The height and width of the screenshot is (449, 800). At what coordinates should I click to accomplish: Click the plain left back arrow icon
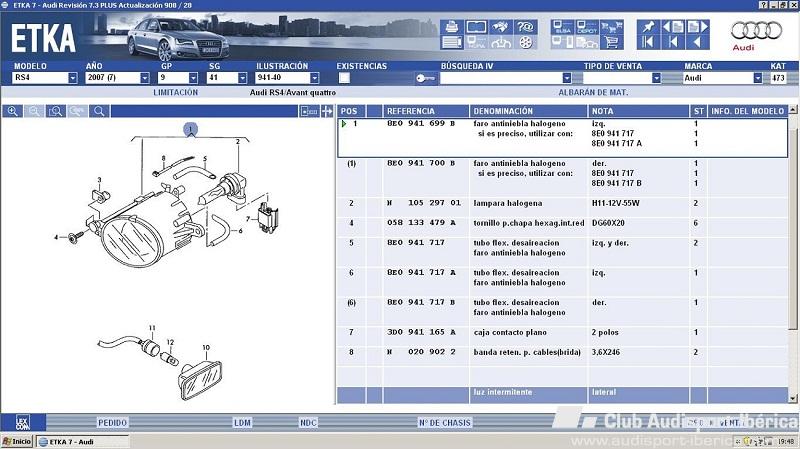click(697, 42)
